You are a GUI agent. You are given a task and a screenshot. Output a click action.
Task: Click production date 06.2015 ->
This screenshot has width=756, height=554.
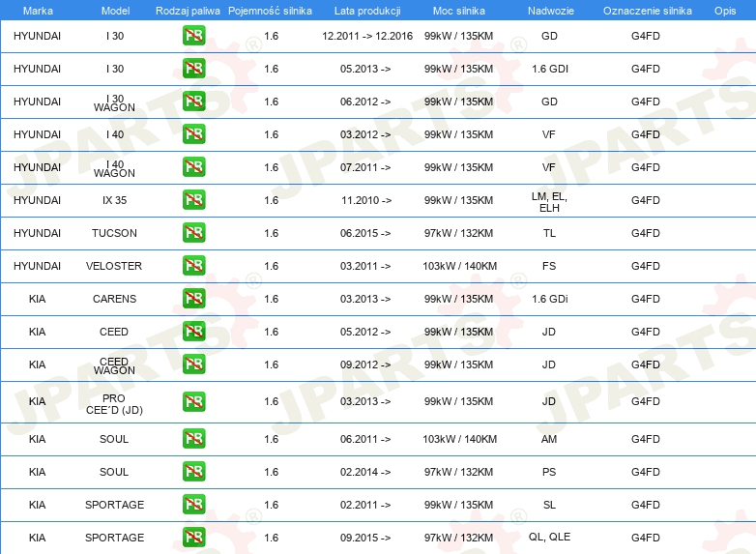(x=365, y=233)
